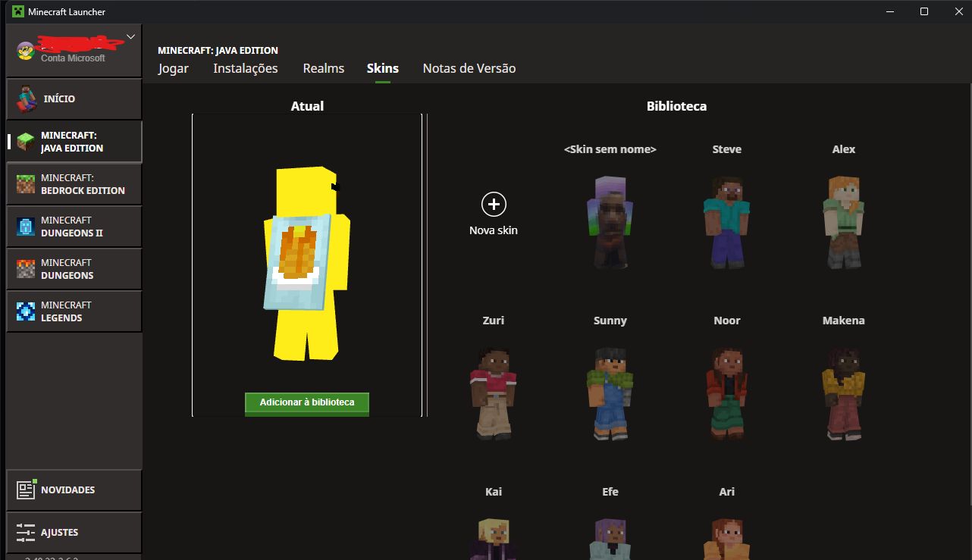Maximize the Minecraft Launcher window

point(924,11)
